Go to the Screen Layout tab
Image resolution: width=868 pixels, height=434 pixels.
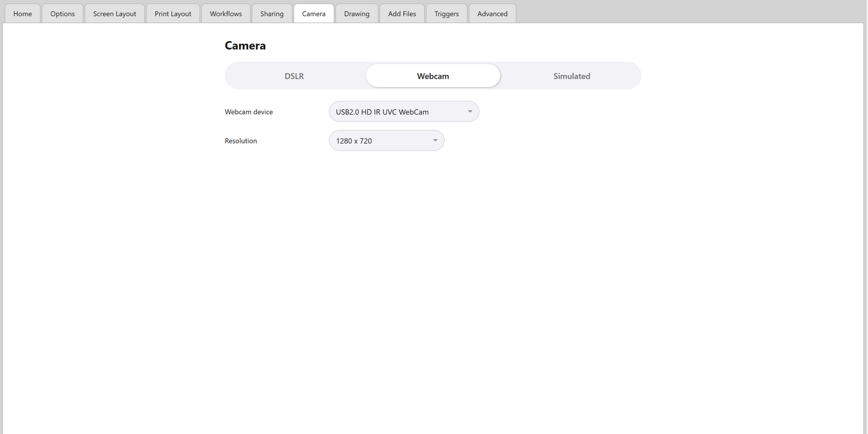tap(115, 13)
